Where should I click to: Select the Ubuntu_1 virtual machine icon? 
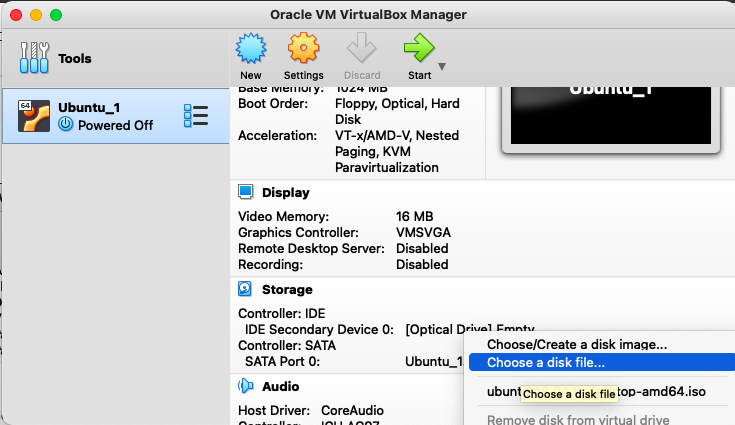(34, 116)
